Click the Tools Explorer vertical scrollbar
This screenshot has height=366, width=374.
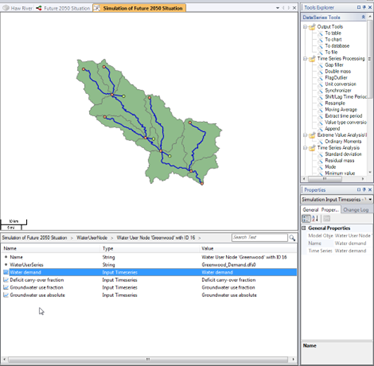point(370,58)
